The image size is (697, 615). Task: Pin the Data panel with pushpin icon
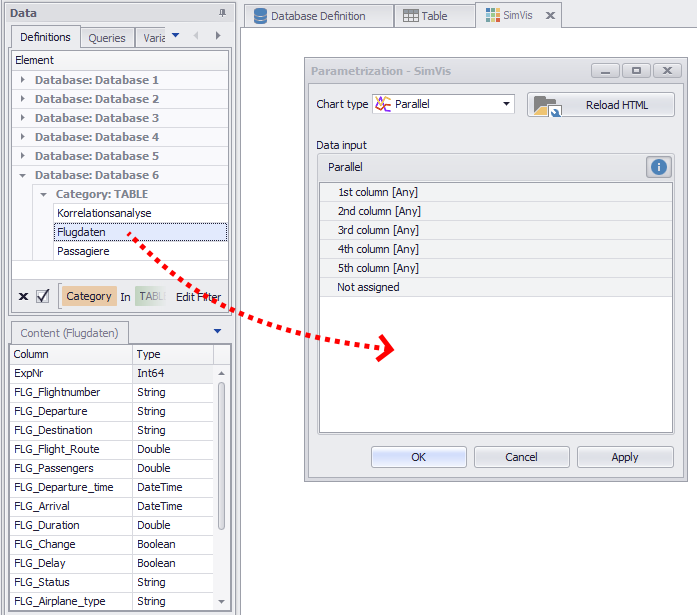(x=222, y=13)
